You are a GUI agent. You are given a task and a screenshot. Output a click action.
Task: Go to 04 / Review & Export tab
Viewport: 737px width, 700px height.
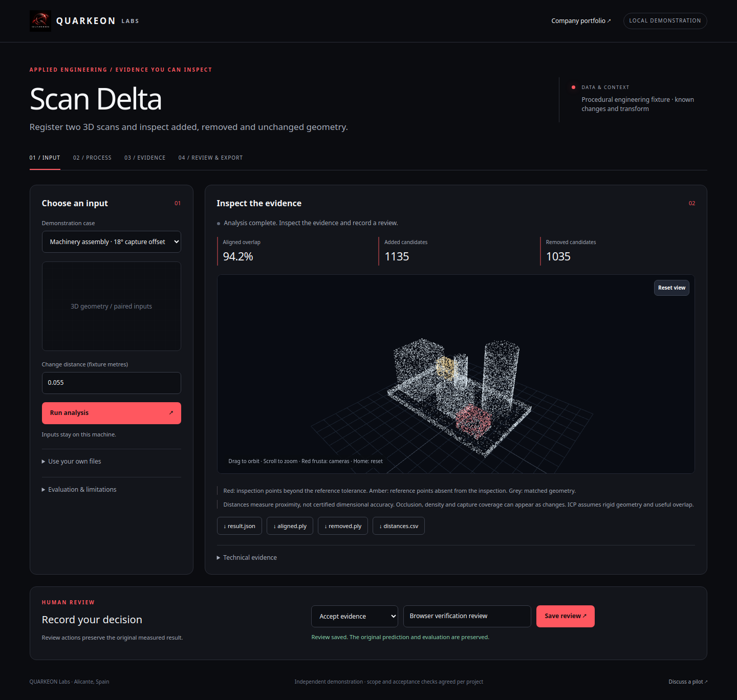210,158
